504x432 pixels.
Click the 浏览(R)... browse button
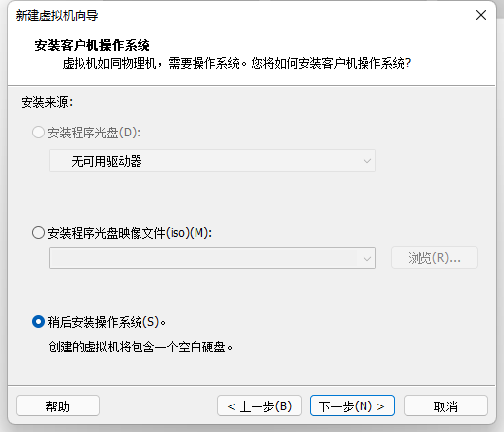[434, 258]
